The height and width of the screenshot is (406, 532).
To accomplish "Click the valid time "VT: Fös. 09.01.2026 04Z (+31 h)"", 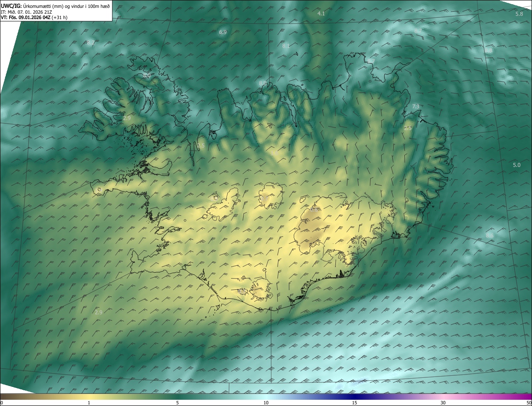I will tap(34, 17).
